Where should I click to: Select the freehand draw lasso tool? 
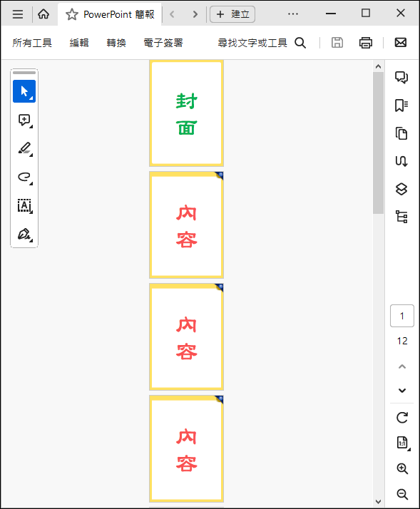click(24, 178)
